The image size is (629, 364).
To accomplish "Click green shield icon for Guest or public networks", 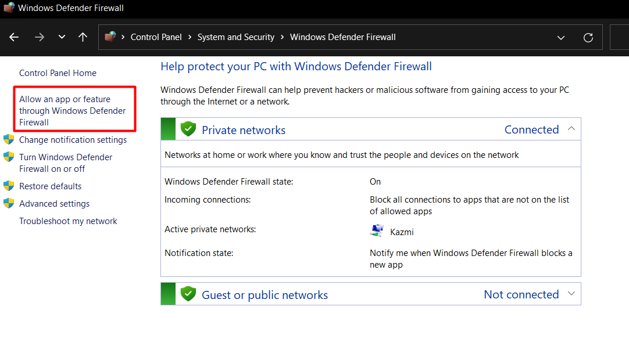I will pyautogui.click(x=188, y=294).
